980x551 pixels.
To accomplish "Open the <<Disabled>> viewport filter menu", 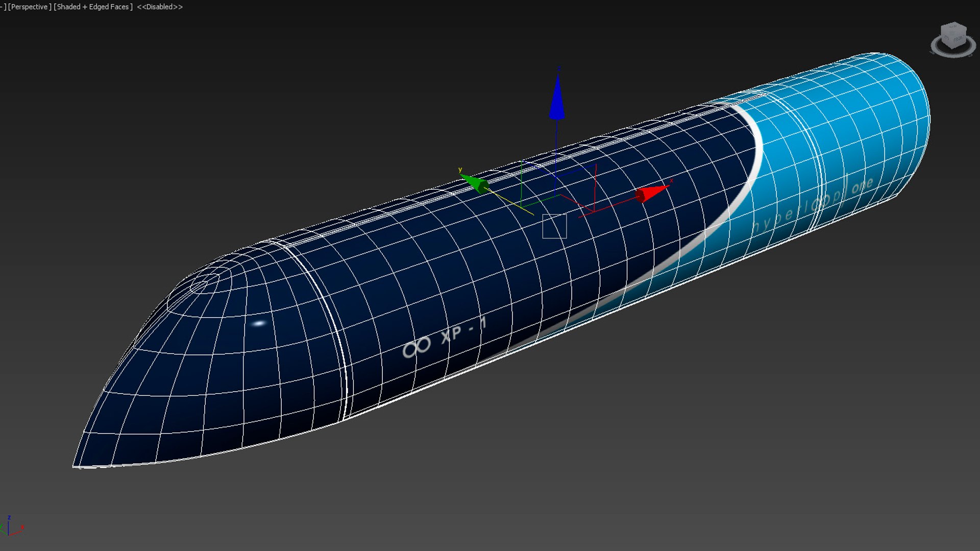I will coord(160,7).
